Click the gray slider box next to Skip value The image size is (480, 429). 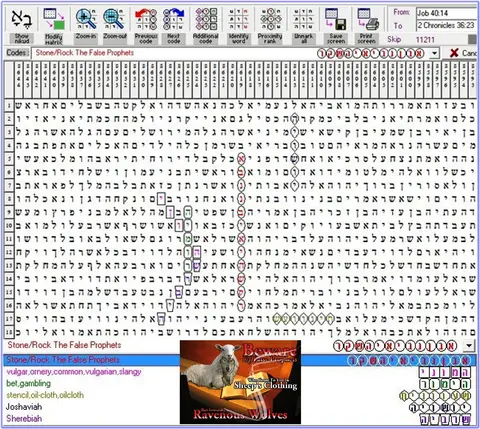click(x=472, y=40)
